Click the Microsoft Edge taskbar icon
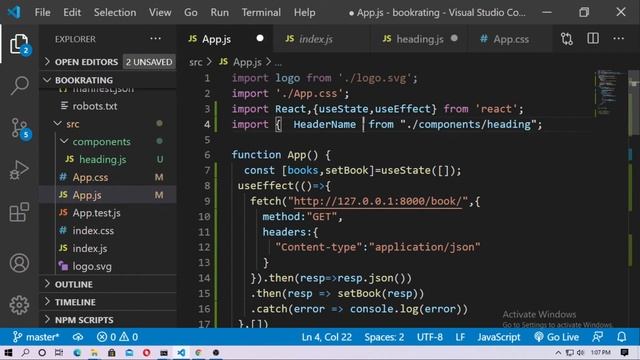This screenshot has width=640, height=360. (x=77, y=352)
